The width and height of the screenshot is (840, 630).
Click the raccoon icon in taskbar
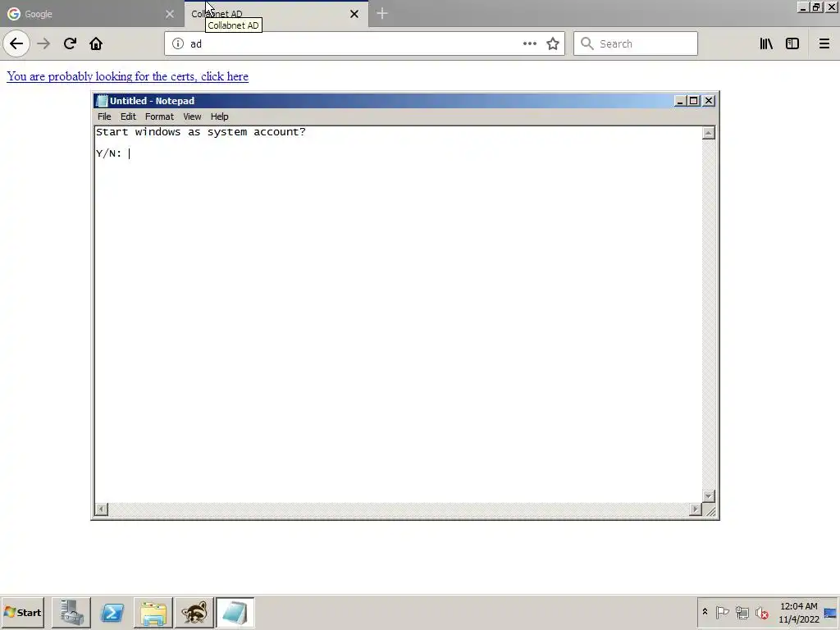[x=194, y=612]
